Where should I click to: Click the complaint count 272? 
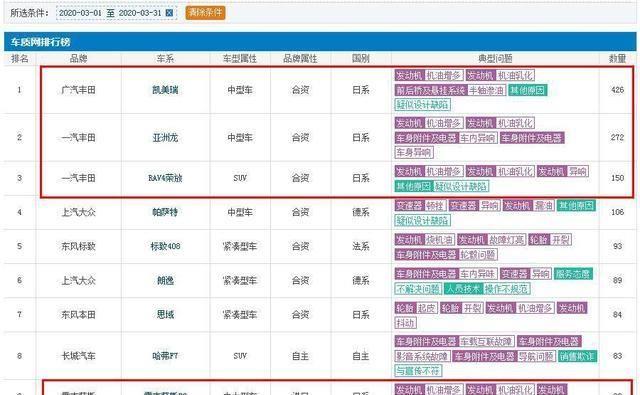(x=617, y=138)
